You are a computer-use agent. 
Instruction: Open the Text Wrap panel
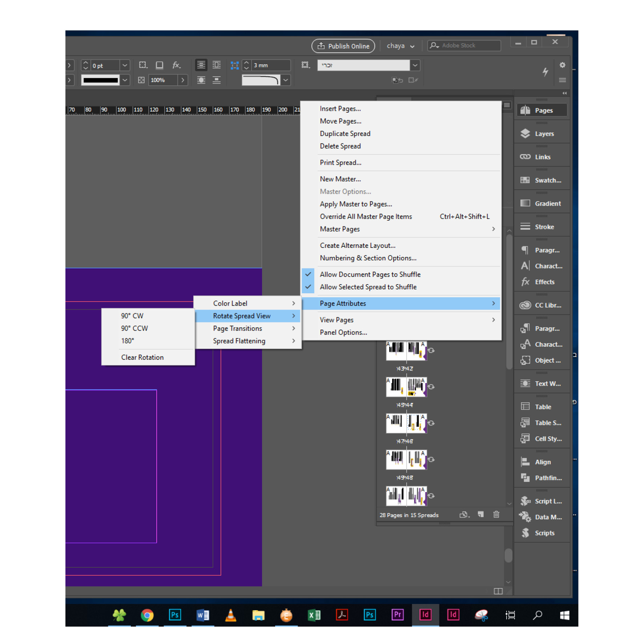542,384
